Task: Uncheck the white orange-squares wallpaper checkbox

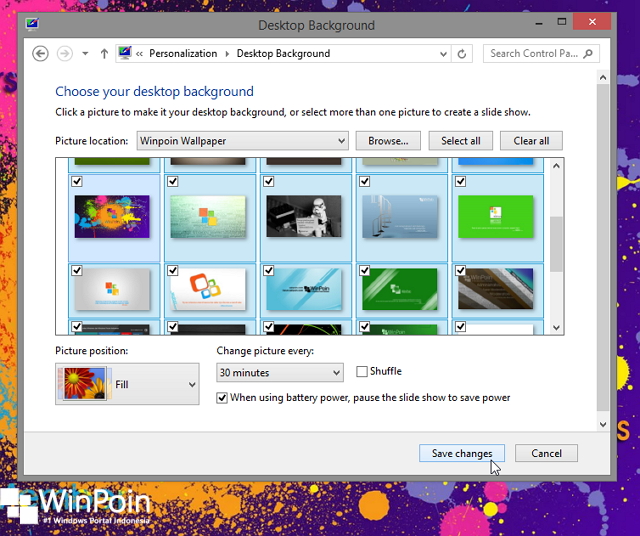Action: click(173, 270)
